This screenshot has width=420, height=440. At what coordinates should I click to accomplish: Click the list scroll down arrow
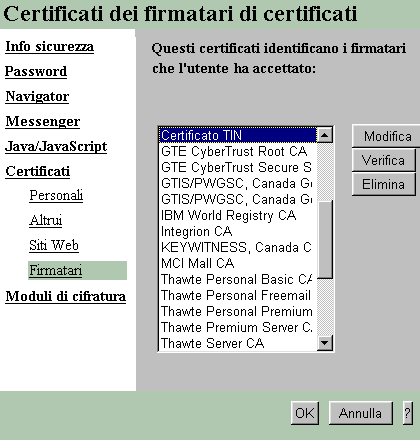coord(325,342)
